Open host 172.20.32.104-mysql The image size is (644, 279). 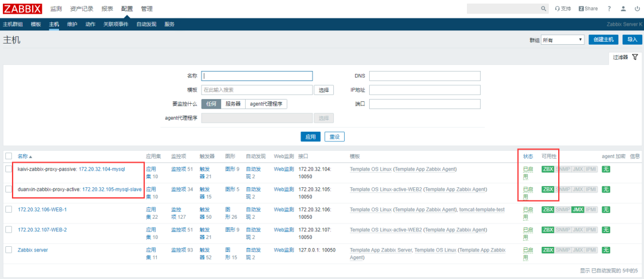point(102,169)
